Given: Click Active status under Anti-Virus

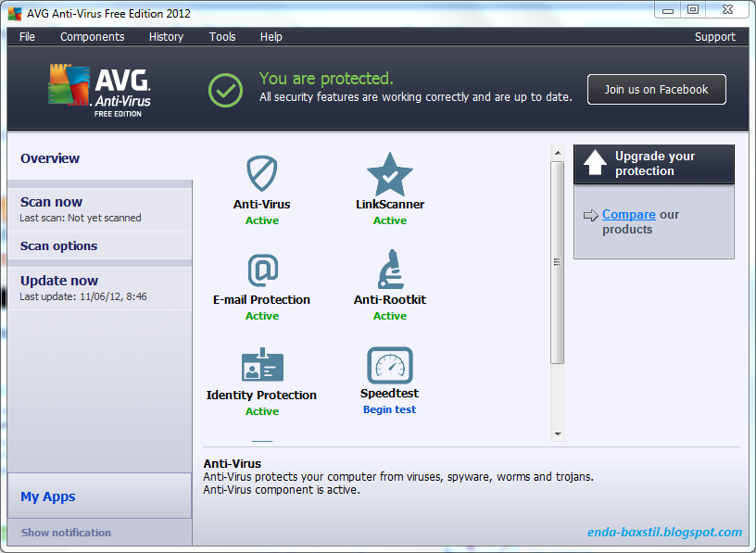Looking at the screenshot, I should [x=262, y=220].
